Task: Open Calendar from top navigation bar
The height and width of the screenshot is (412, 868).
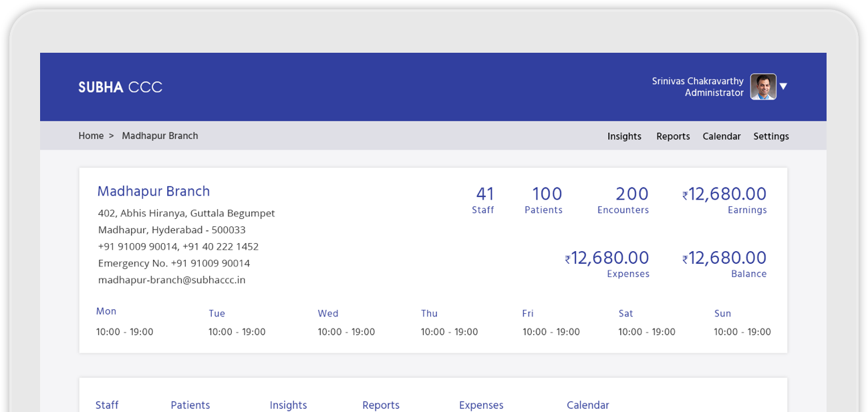Action: coord(721,136)
